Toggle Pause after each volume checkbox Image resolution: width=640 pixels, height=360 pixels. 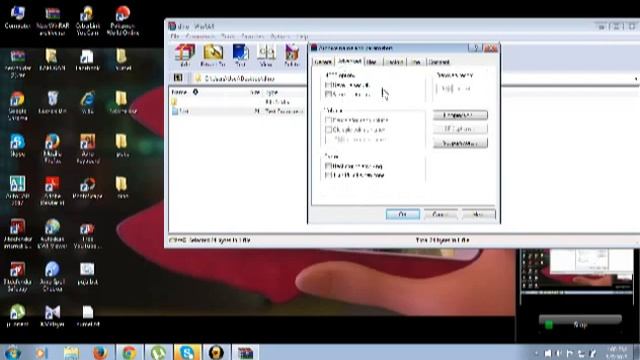(x=328, y=120)
